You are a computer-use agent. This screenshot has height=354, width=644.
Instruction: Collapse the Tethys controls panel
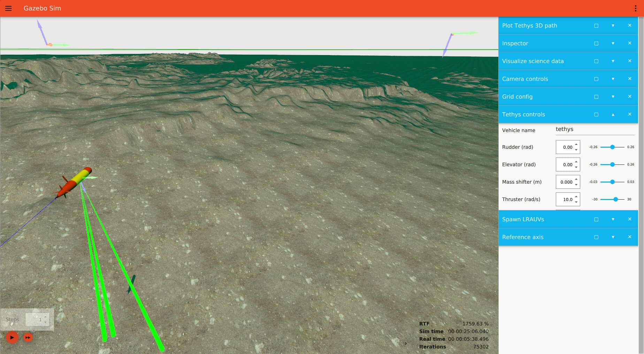point(613,114)
